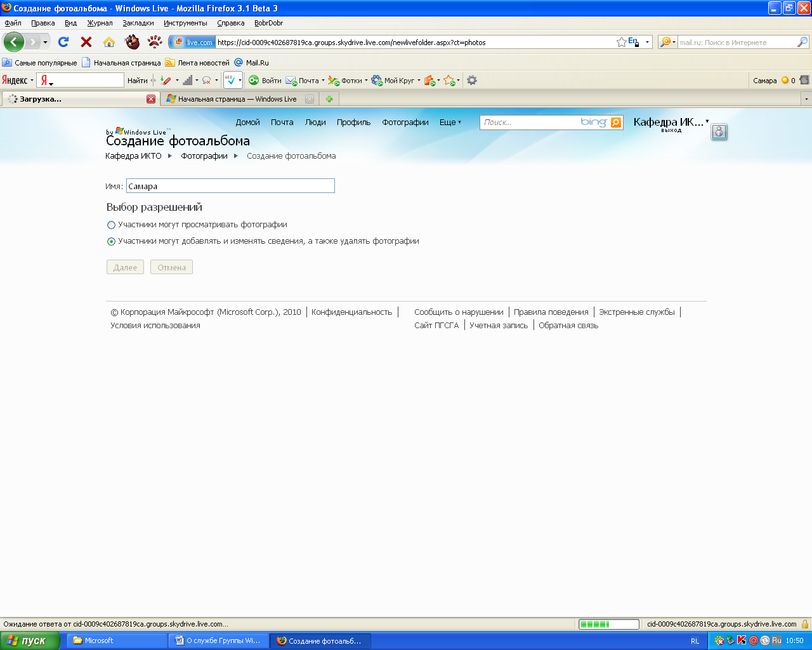This screenshot has width=812, height=650.
Task: Click the Yandex bar signal bars icon
Action: point(187,81)
